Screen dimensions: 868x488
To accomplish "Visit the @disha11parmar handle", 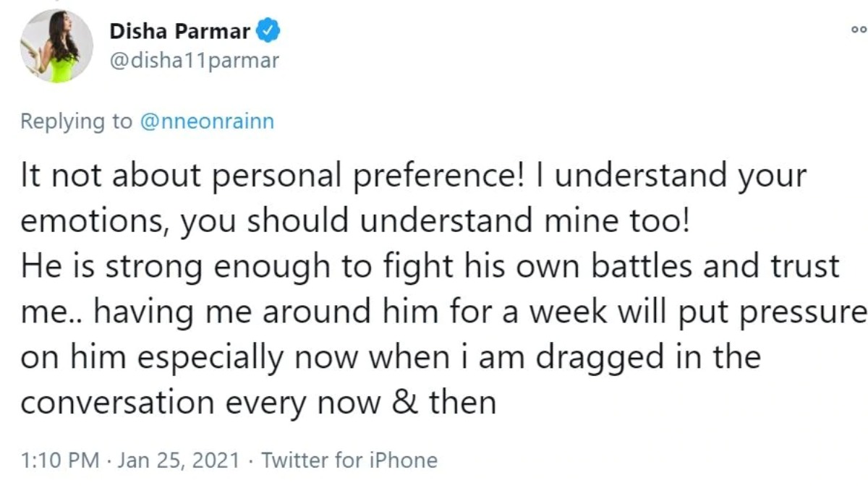I will pyautogui.click(x=194, y=61).
